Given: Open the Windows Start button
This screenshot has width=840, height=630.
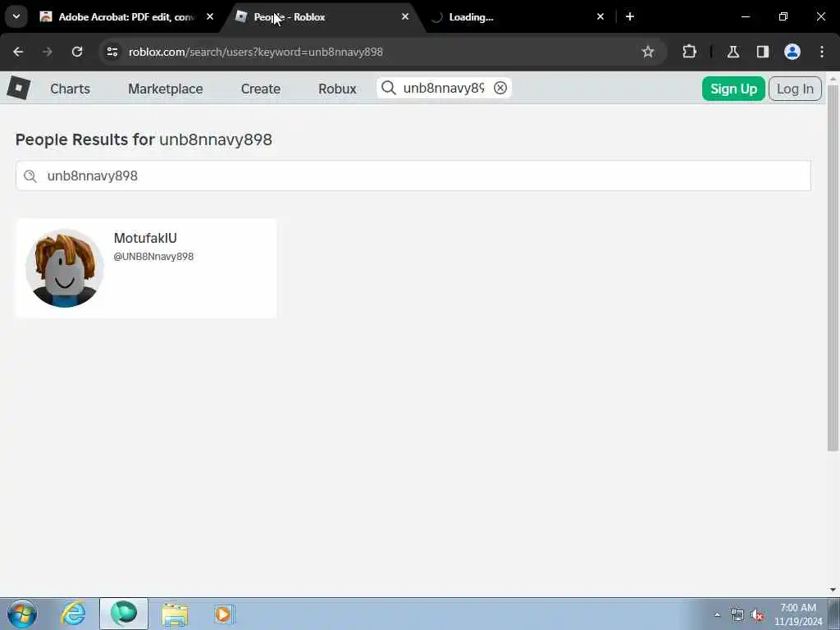Looking at the screenshot, I should click(22, 614).
